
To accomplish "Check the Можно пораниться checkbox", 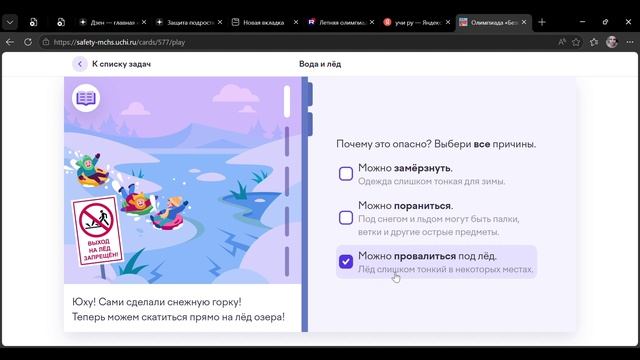I will [x=346, y=218].
